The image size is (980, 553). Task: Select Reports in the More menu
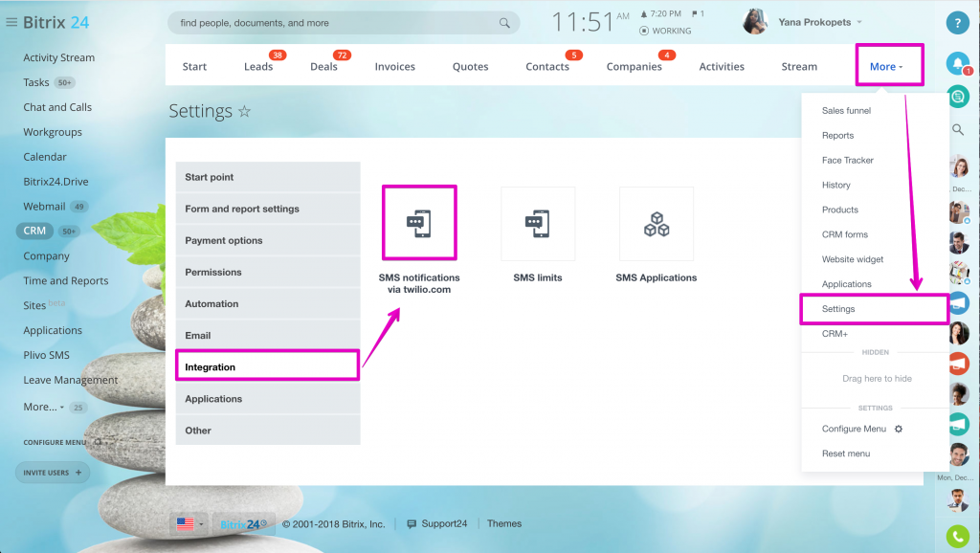[837, 136]
